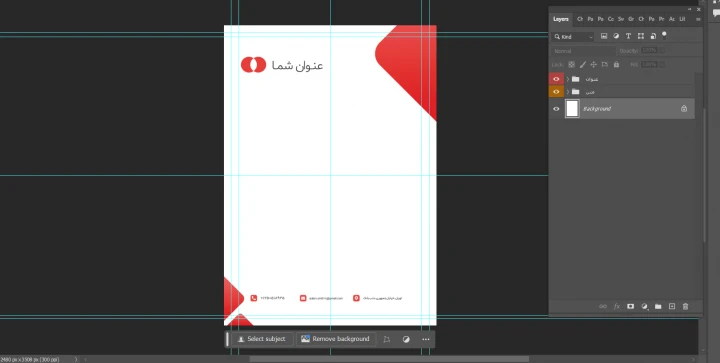The width and height of the screenshot is (720, 363).
Task: Click the Fill 100% value field
Action: coord(649,65)
